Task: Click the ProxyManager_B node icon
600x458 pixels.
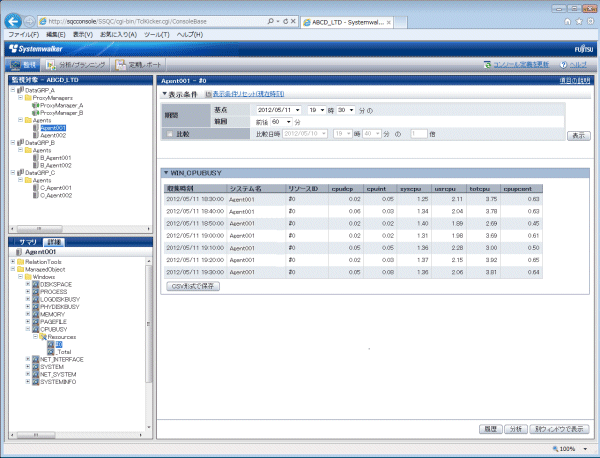Action: [x=36, y=113]
